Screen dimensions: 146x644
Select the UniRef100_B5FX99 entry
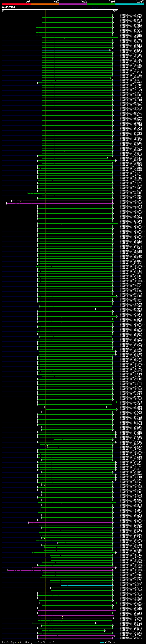coord(131,369)
